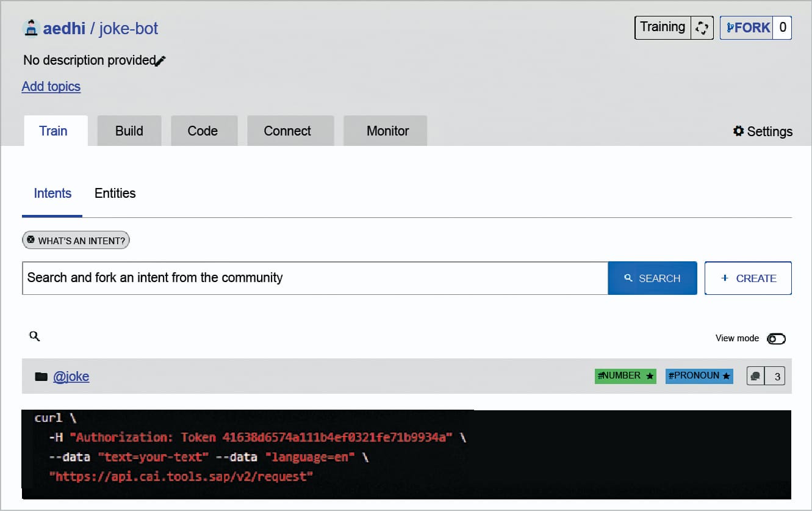The width and height of the screenshot is (812, 511).
Task: Click the blue SEARCH button
Action: click(x=652, y=278)
